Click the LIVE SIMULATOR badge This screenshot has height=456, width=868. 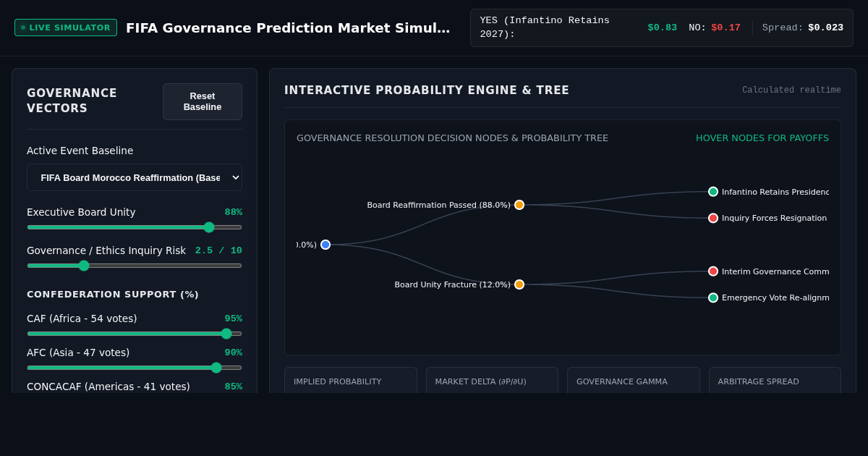pyautogui.click(x=66, y=28)
